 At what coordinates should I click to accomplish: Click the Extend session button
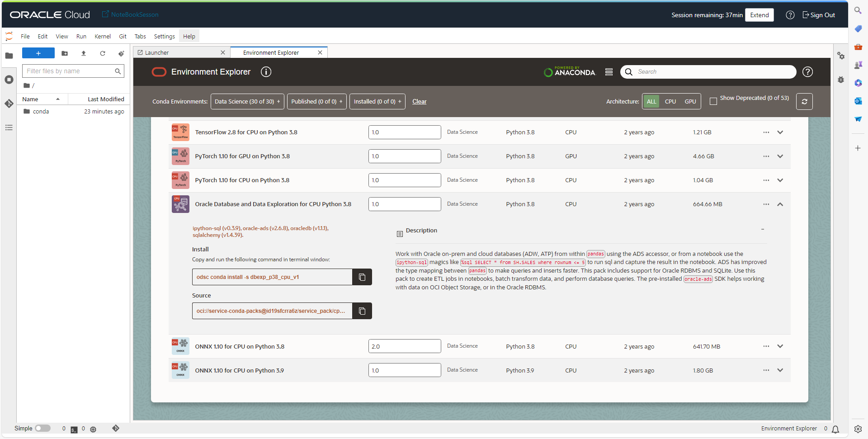click(x=759, y=15)
